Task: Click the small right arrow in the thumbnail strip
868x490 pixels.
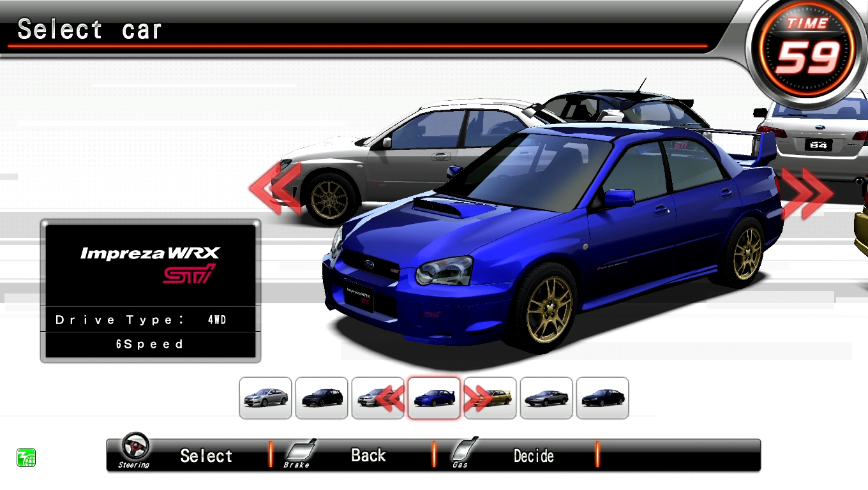Action: tap(478, 399)
